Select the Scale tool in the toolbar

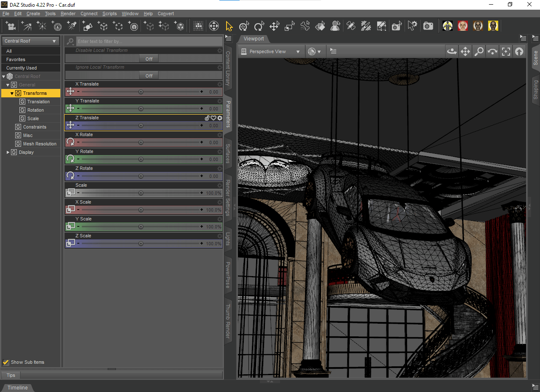(289, 26)
